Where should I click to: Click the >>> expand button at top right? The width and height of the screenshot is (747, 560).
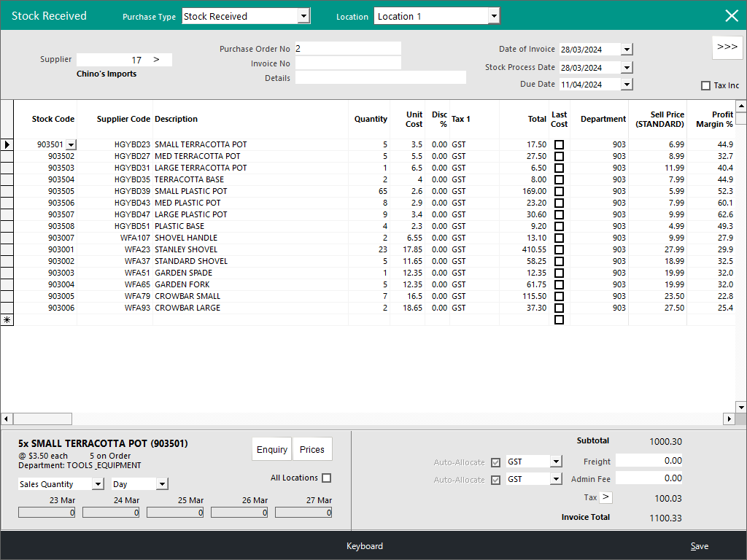point(727,47)
